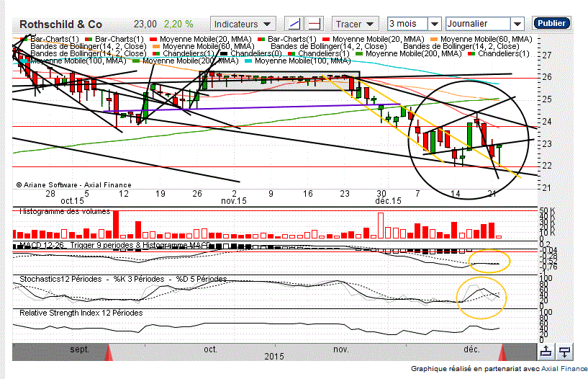The image size is (588, 379).
Task: Open the 3 mois period dropdown
Action: [414, 24]
